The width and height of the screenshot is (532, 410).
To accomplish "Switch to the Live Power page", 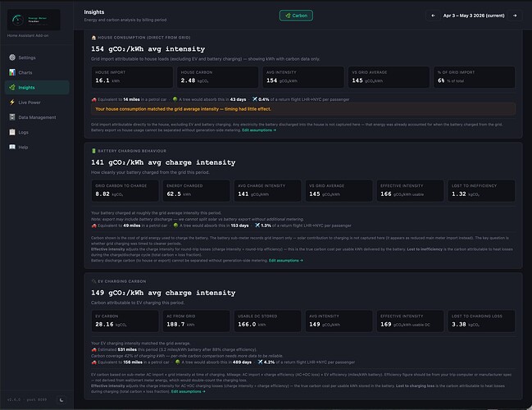I will 37,102.
